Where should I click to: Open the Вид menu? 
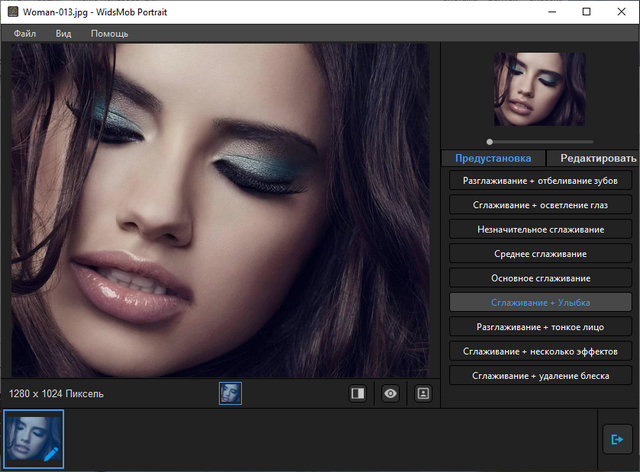(64, 33)
